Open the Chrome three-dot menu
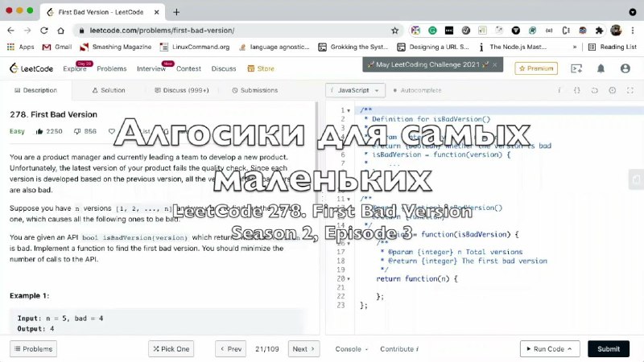Viewport: 644px width, 362px height. tap(633, 31)
